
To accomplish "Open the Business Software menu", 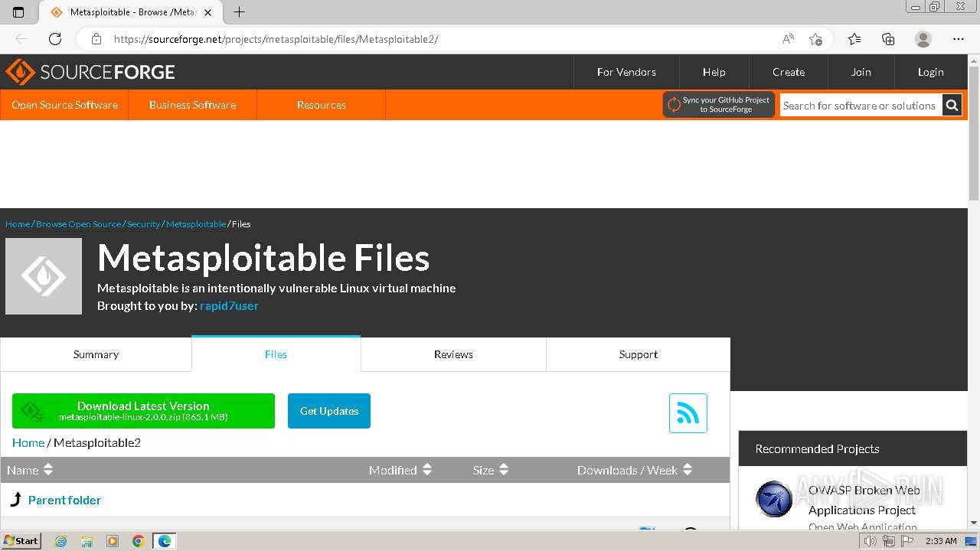I will point(192,105).
